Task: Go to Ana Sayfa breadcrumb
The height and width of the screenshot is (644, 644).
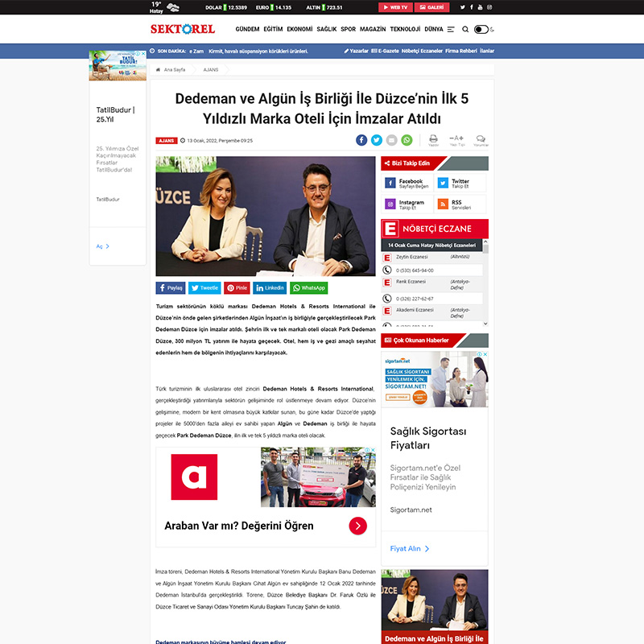Action: tap(174, 70)
